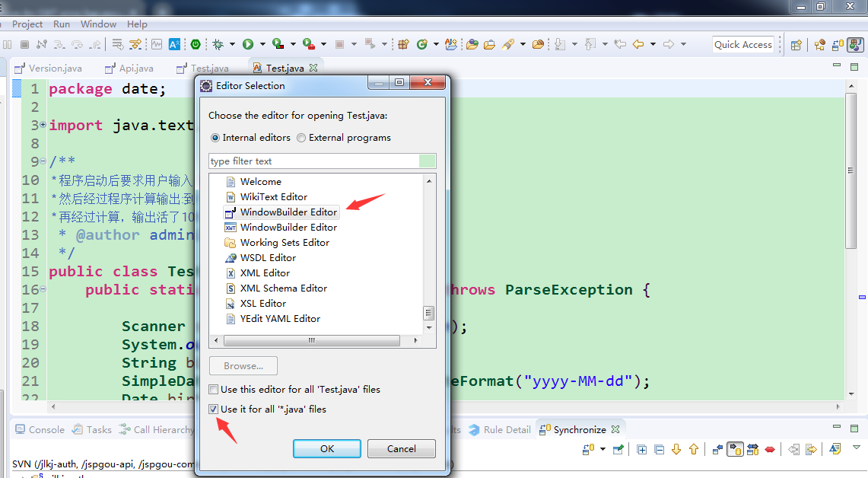
Task: Open the Window menu
Action: [x=97, y=24]
